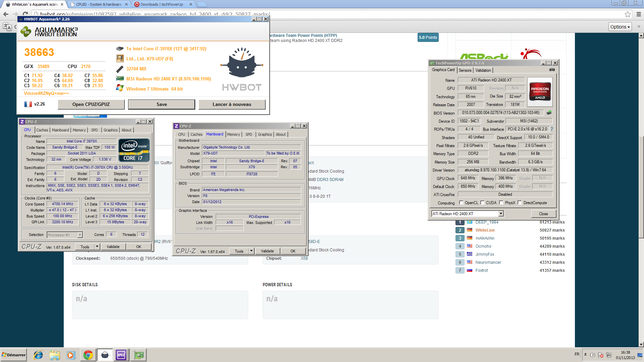
Task: Click the GPU-Z screenshot camera icon
Action: [552, 70]
